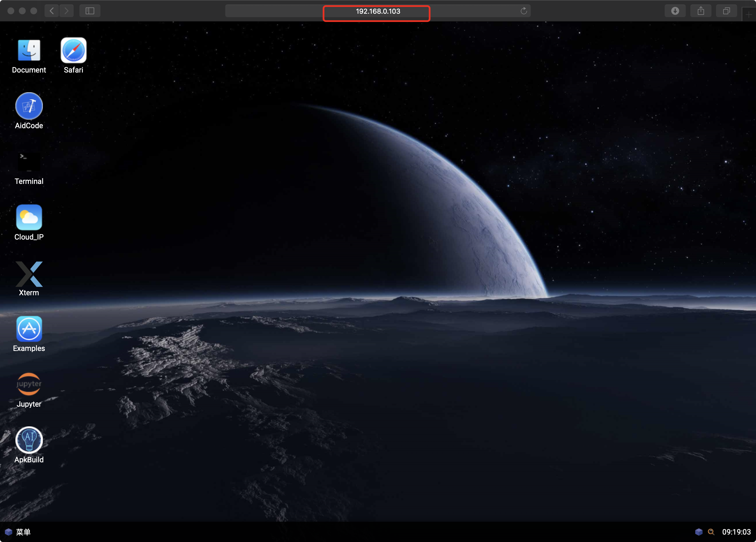
Task: Launch the Terminal desktop icon
Action: pos(29,162)
